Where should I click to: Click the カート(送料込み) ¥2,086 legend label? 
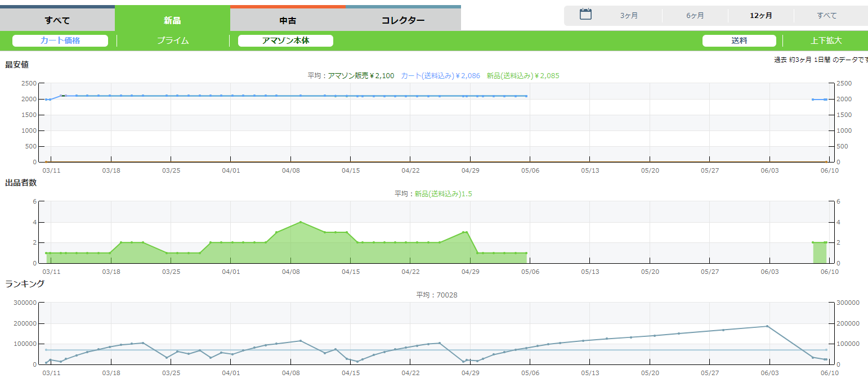point(440,75)
